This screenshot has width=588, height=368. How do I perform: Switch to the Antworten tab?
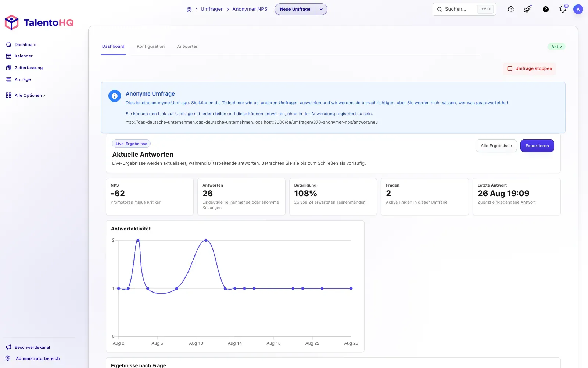(x=188, y=46)
